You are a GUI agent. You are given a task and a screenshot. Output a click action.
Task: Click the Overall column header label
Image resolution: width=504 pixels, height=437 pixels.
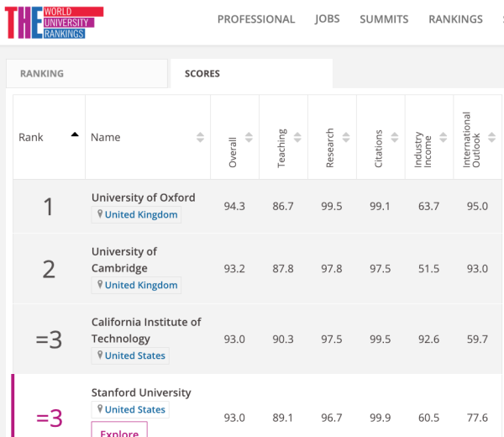[x=233, y=152]
